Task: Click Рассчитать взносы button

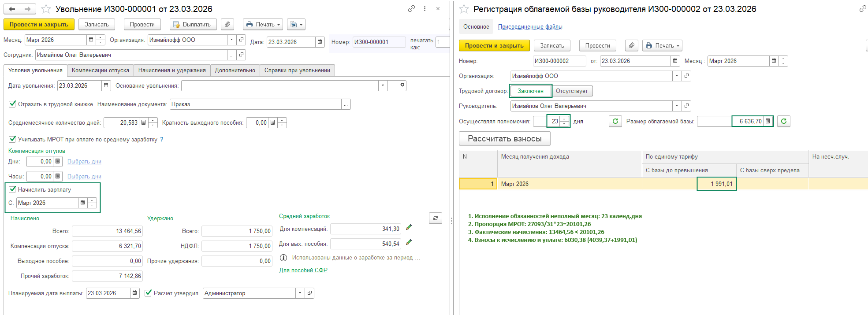Action: coord(505,139)
